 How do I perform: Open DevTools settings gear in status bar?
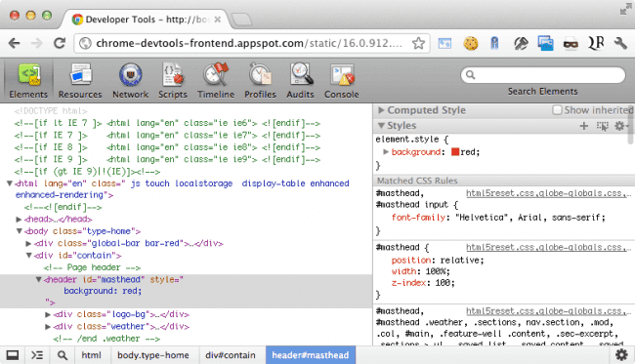tap(621, 355)
